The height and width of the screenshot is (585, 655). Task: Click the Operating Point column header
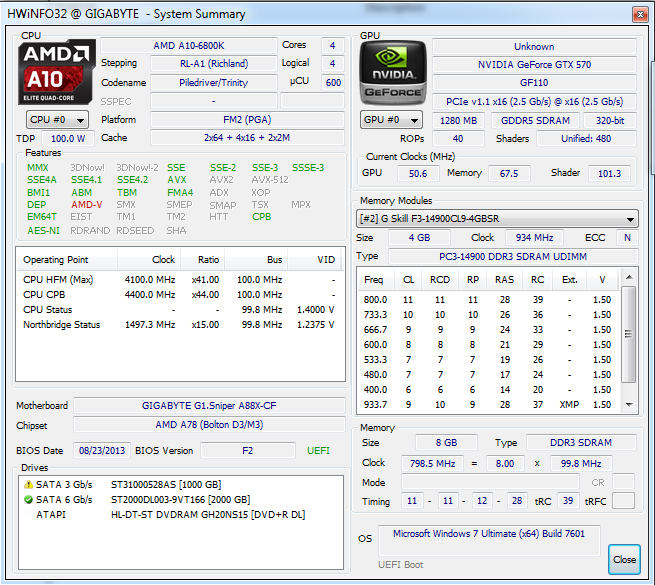pos(67,260)
